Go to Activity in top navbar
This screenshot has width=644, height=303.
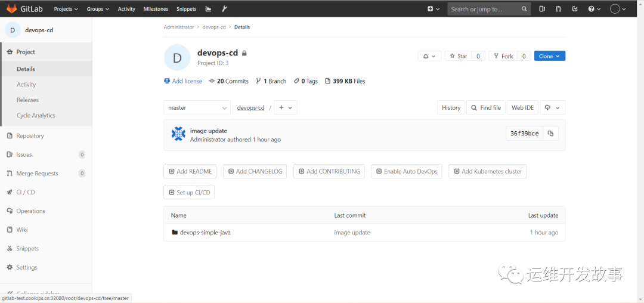126,8
